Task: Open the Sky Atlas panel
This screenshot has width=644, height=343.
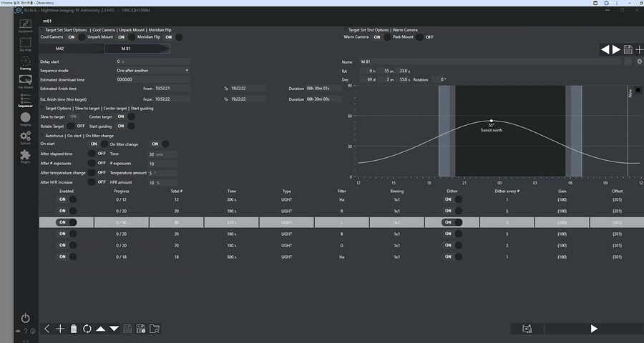Action: click(x=25, y=44)
